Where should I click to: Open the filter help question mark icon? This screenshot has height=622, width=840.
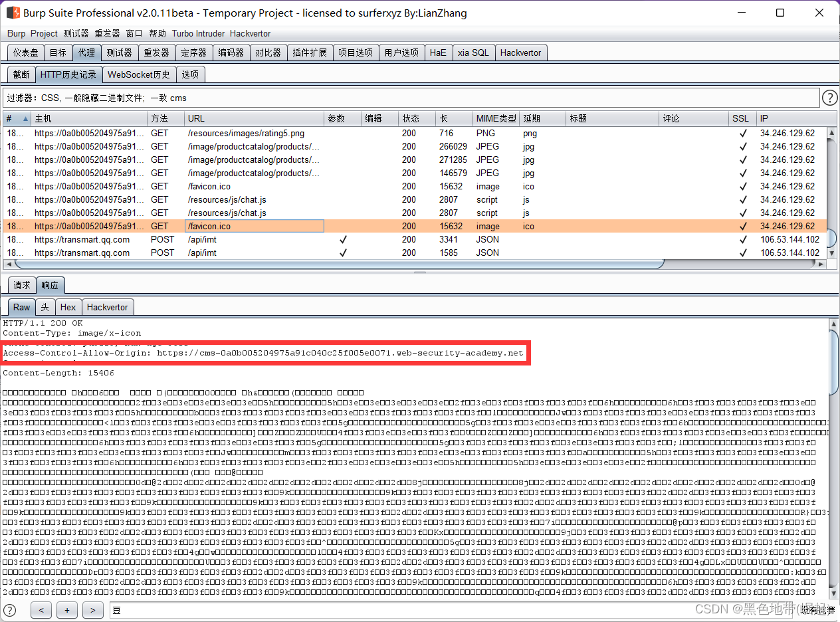pos(830,98)
